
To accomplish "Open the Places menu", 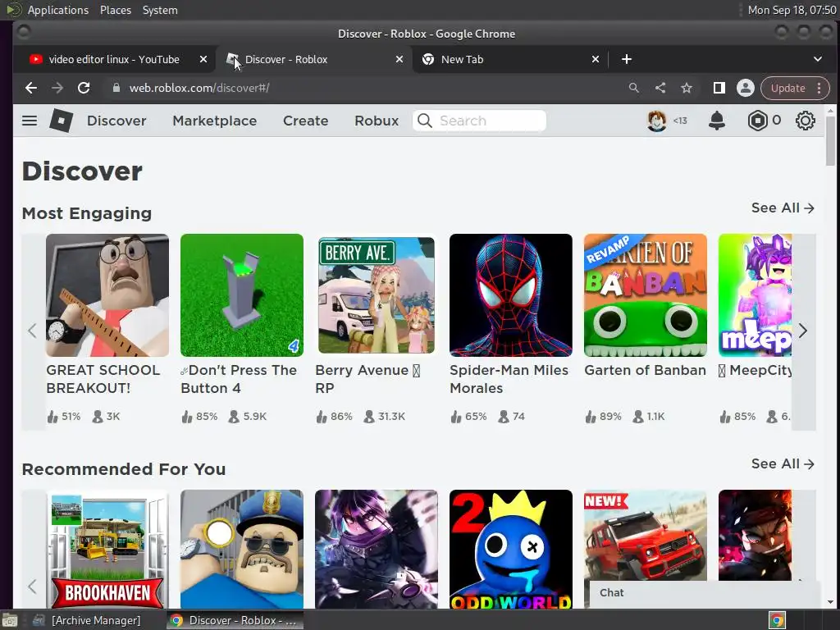I will tap(115, 10).
